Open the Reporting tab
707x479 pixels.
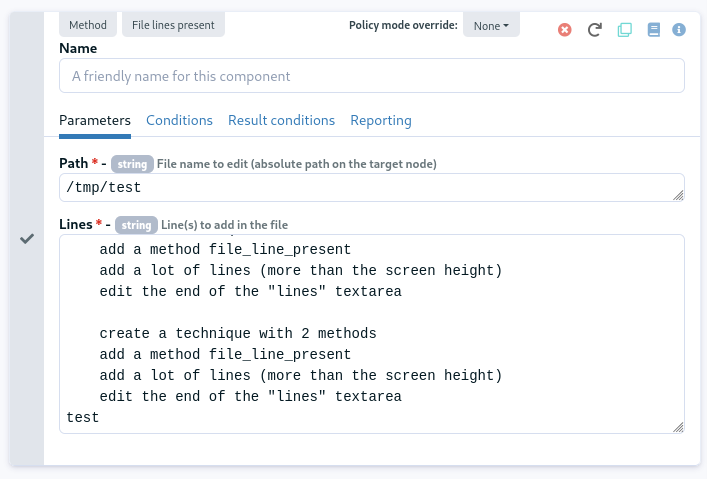pyautogui.click(x=381, y=120)
